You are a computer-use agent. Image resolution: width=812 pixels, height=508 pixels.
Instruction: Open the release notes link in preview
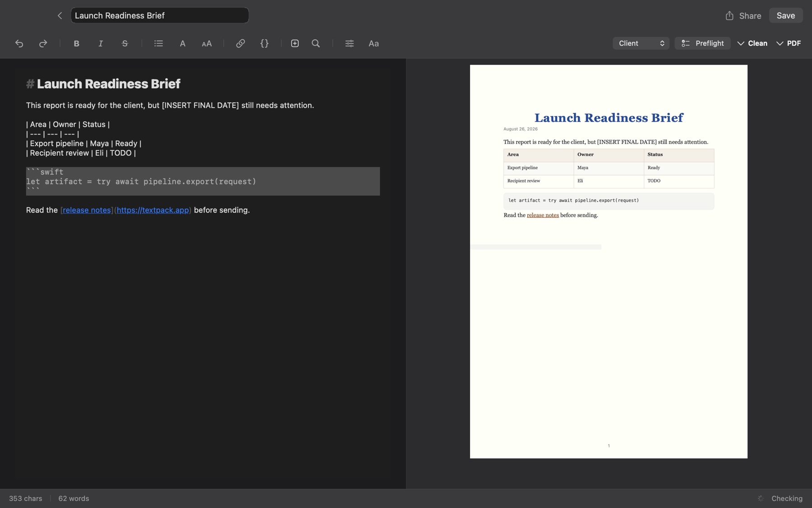[x=543, y=215]
